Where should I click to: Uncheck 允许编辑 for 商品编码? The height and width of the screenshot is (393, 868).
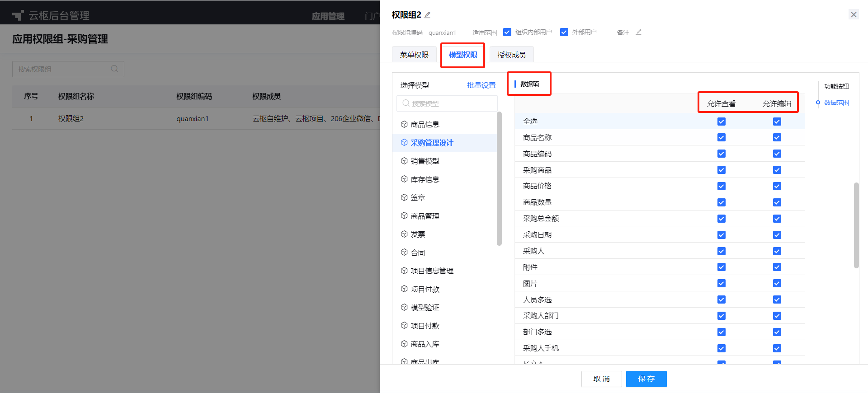point(777,154)
